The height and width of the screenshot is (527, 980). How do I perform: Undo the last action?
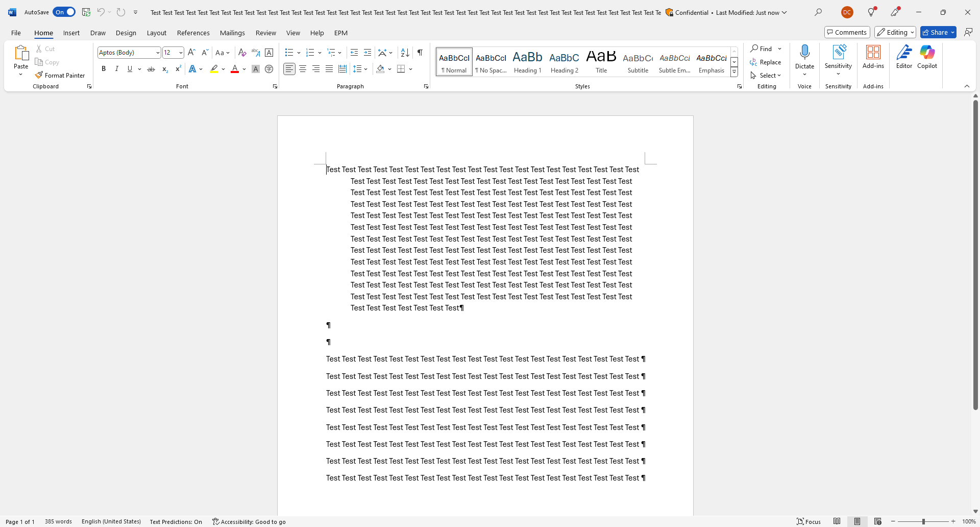(x=101, y=12)
